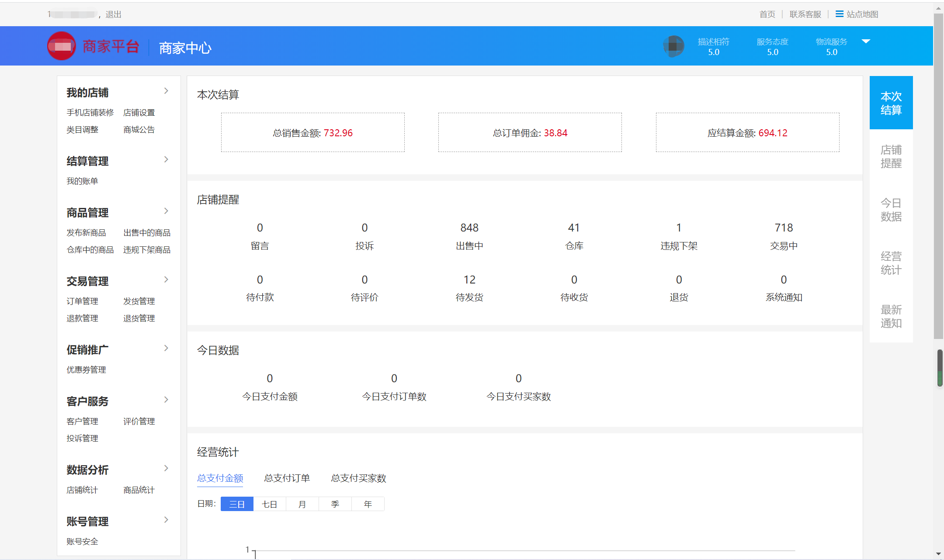Jump to 店铺提醒 in side navigation
The height and width of the screenshot is (560, 944).
coord(891,156)
